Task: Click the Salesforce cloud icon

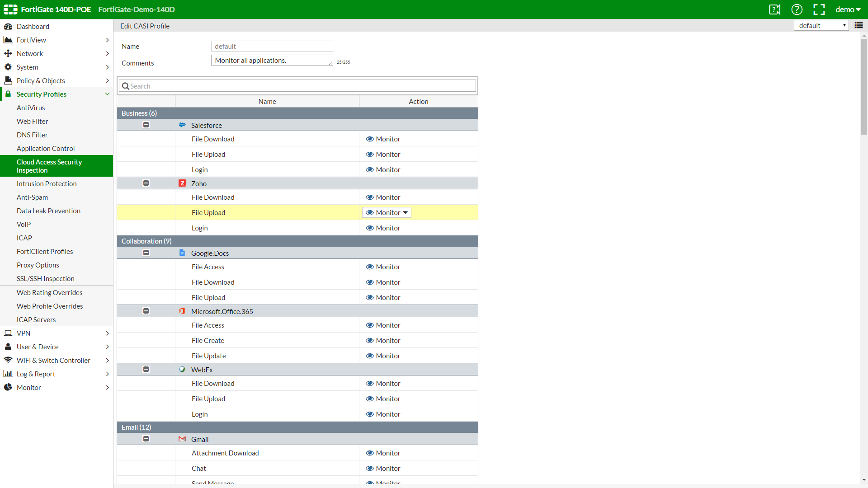Action: 182,125
